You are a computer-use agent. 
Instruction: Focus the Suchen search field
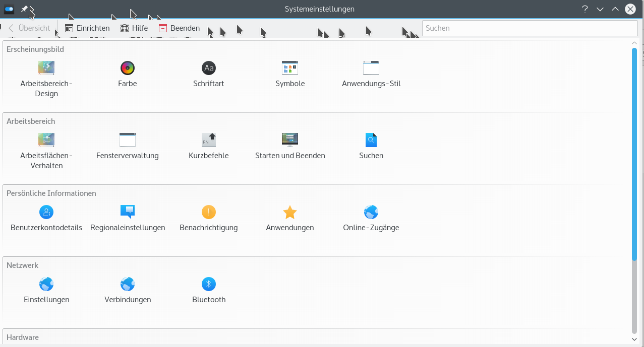click(530, 28)
